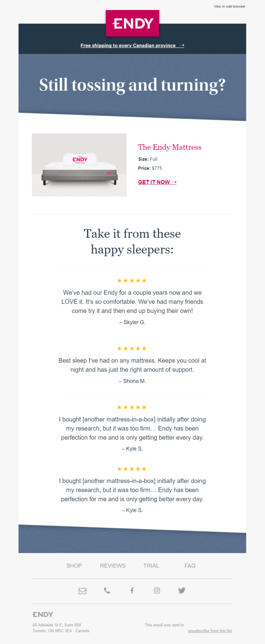Open Endy's Twitter icon
265x644 pixels.
[181, 590]
